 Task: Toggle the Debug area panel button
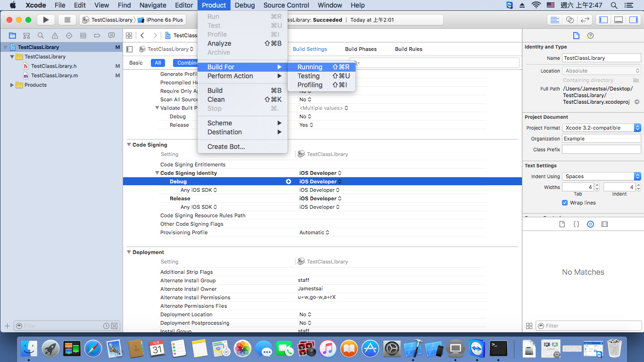619,20
